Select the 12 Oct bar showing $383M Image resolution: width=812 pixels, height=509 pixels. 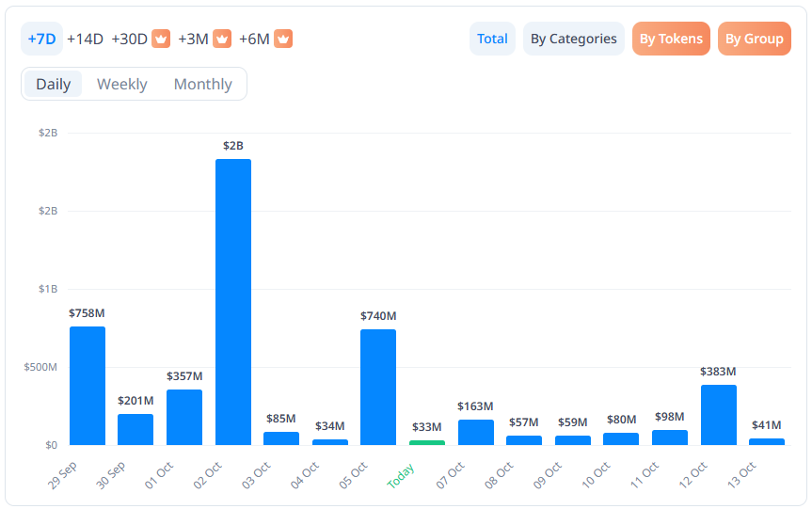click(719, 415)
